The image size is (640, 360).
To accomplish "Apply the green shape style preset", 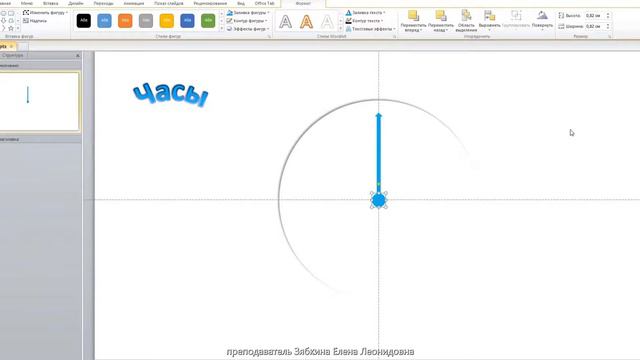I will [x=208, y=20].
